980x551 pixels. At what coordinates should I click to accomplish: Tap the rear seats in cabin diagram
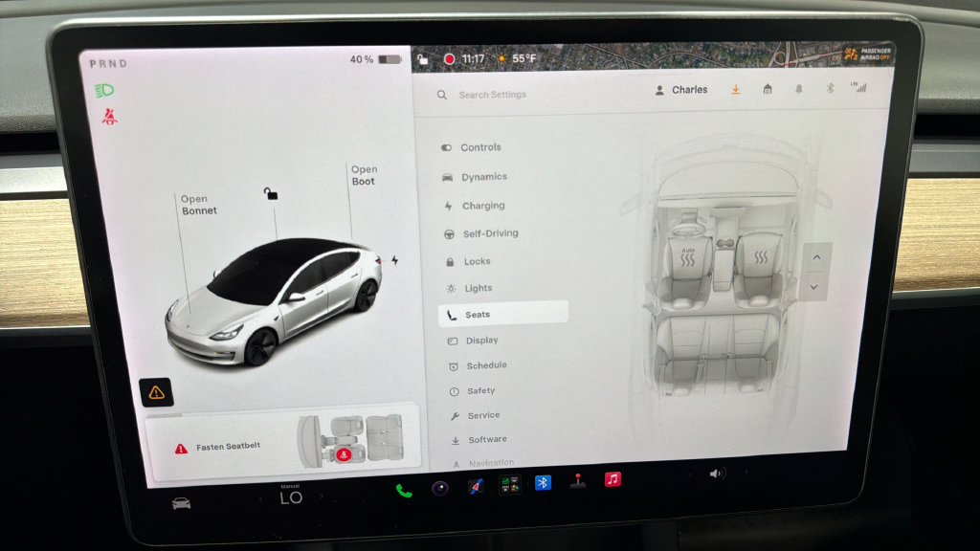click(717, 353)
